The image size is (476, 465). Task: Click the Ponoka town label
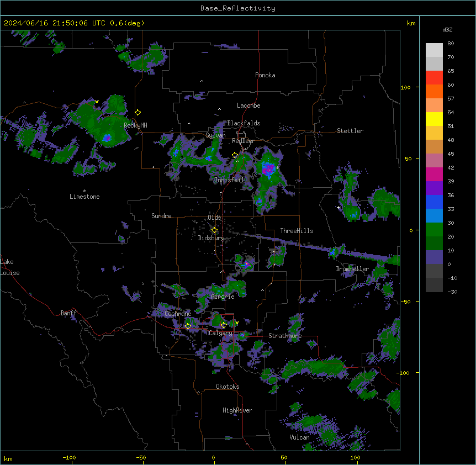click(265, 75)
